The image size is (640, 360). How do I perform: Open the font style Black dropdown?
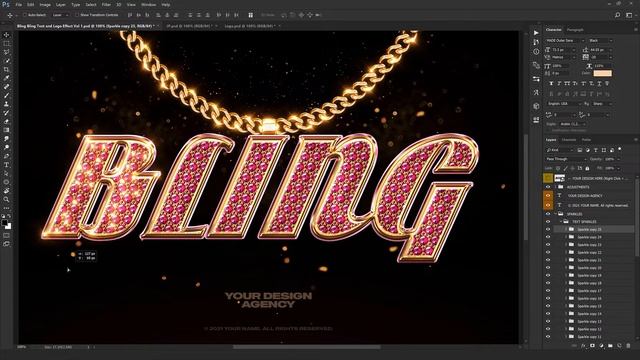click(x=601, y=40)
